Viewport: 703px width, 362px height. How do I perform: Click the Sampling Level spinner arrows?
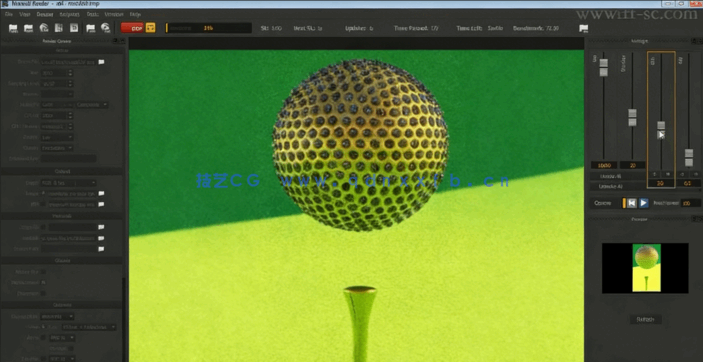(70, 83)
